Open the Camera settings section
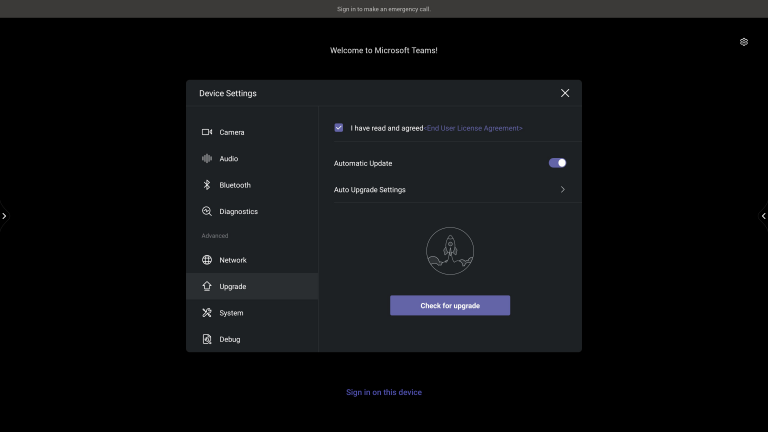The image size is (768, 432). [x=252, y=132]
